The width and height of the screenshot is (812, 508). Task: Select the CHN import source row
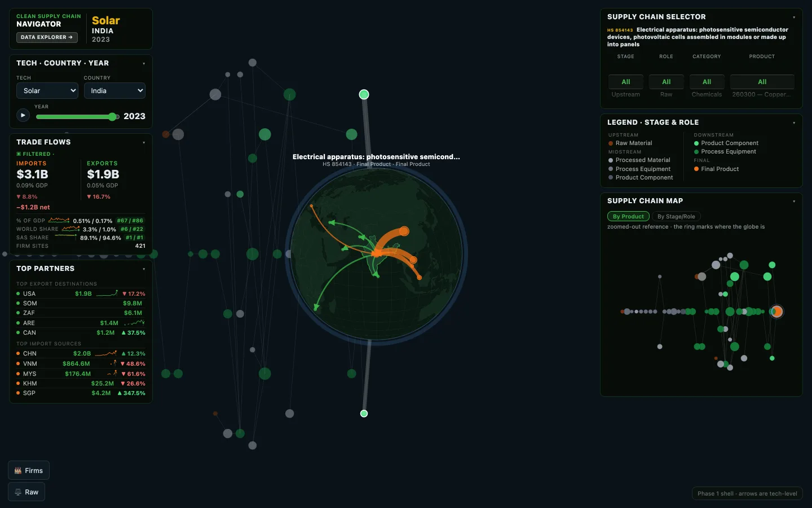click(x=81, y=353)
